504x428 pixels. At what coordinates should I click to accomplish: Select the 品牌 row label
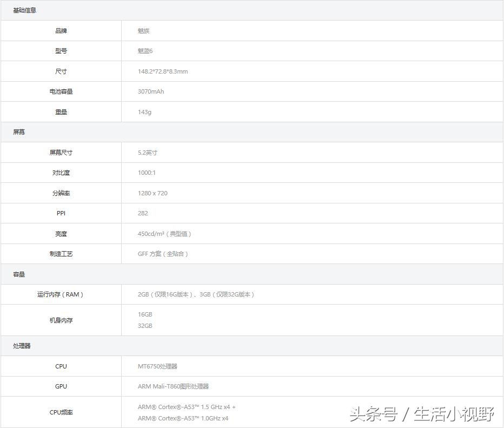click(x=61, y=30)
